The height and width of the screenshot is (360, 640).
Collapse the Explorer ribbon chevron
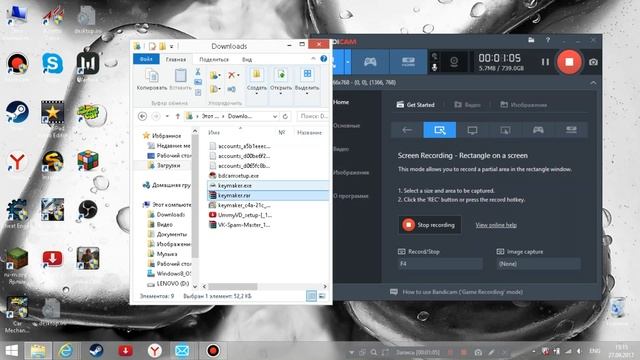coord(313,59)
